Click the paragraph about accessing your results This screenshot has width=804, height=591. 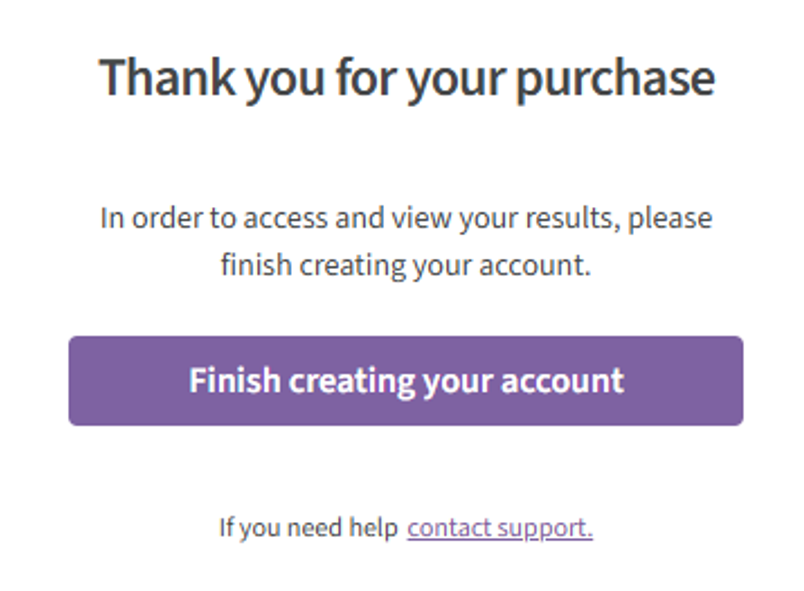[x=406, y=241]
